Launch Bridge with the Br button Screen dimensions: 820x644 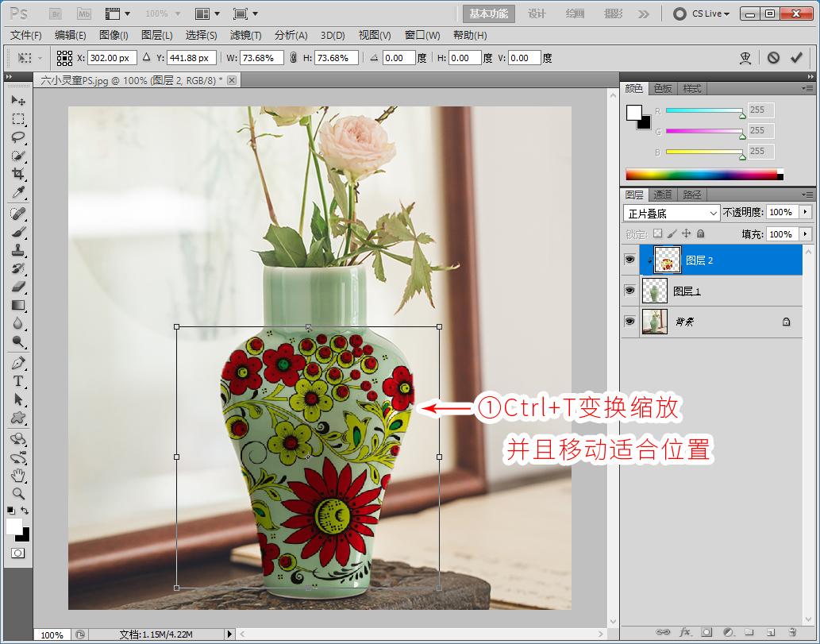point(55,13)
